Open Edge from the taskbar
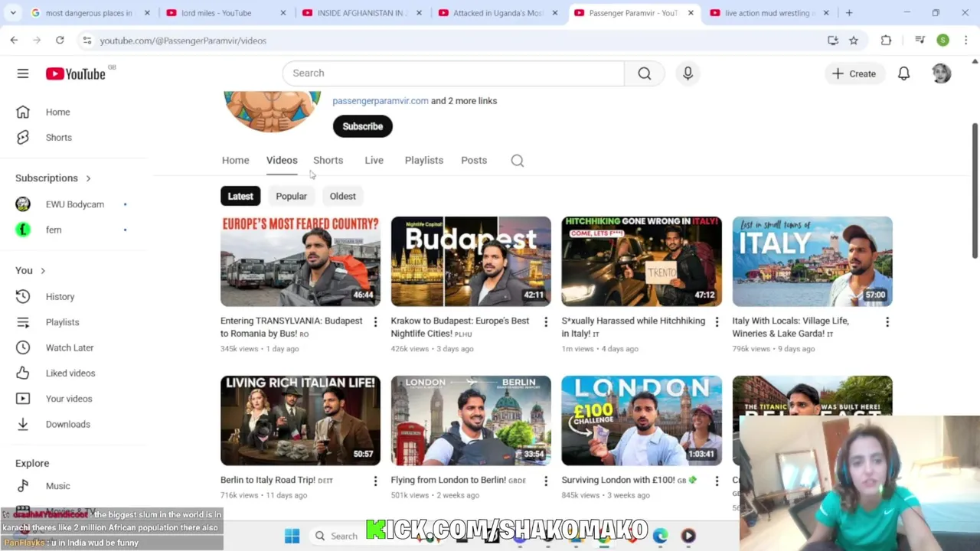 pos(660,536)
